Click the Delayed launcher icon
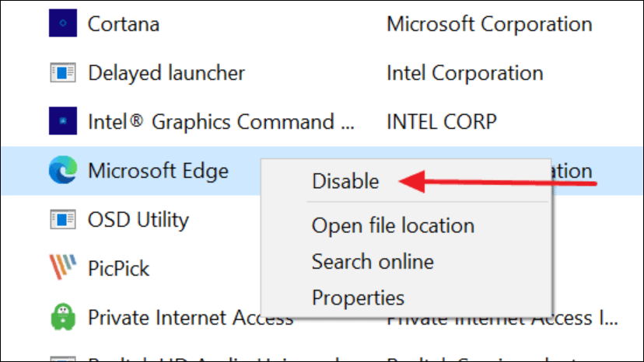The image size is (644, 362). (x=63, y=73)
